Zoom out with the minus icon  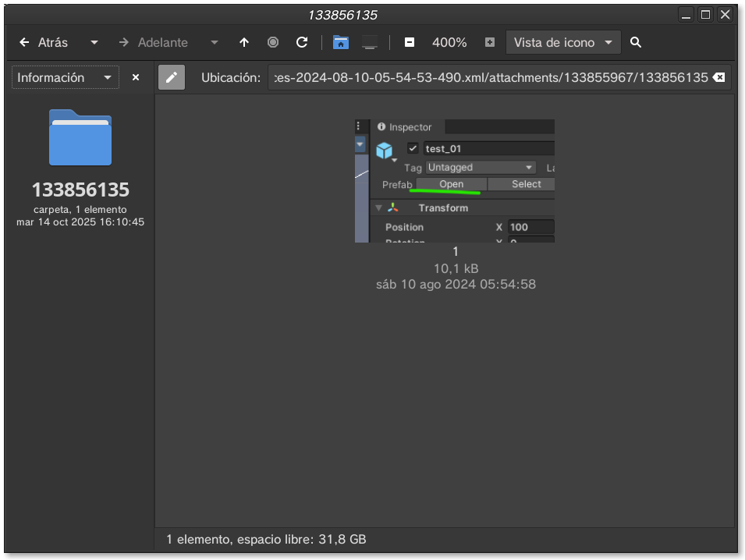coord(410,43)
